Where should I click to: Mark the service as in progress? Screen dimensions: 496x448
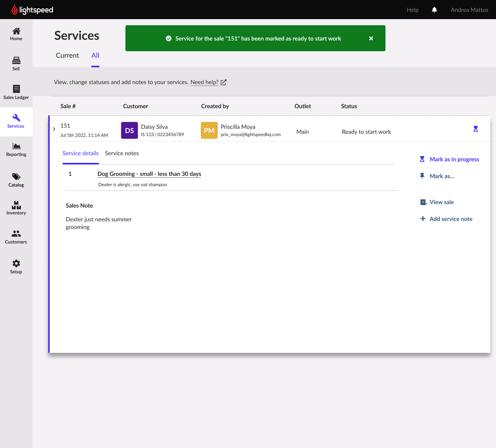click(x=454, y=159)
